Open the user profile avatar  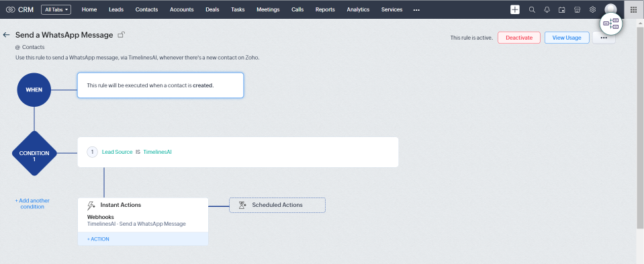pyautogui.click(x=610, y=9)
